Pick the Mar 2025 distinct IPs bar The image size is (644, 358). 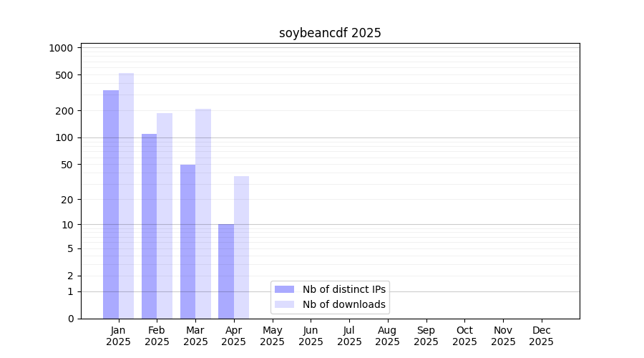[187, 241]
